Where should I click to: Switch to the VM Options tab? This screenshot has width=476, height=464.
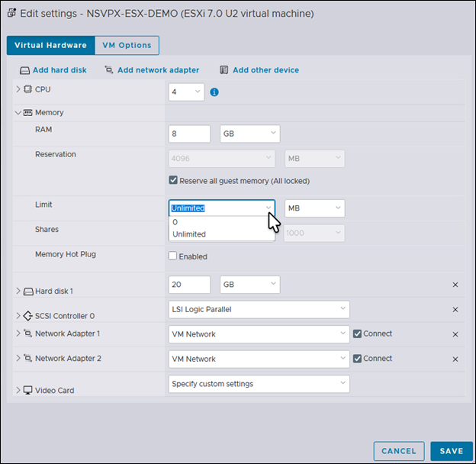pos(127,45)
